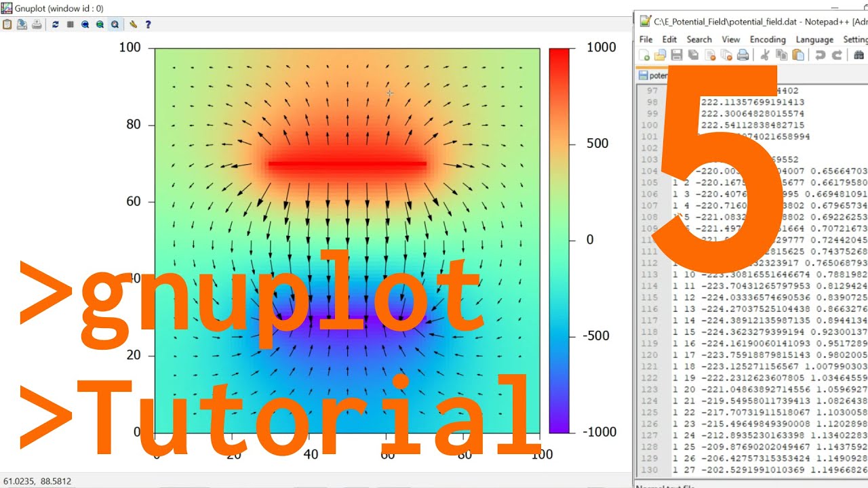The width and height of the screenshot is (868, 488).
Task: Click the Paste icon in Notepad++ toolbar
Action: (x=798, y=56)
